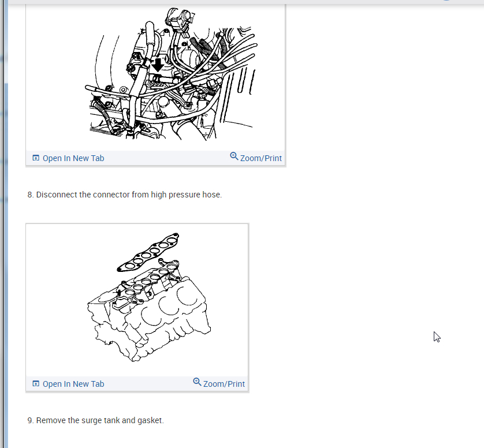The image size is (484, 448).
Task: Click Zoom/Print under surge tank diagram
Action: (219, 383)
